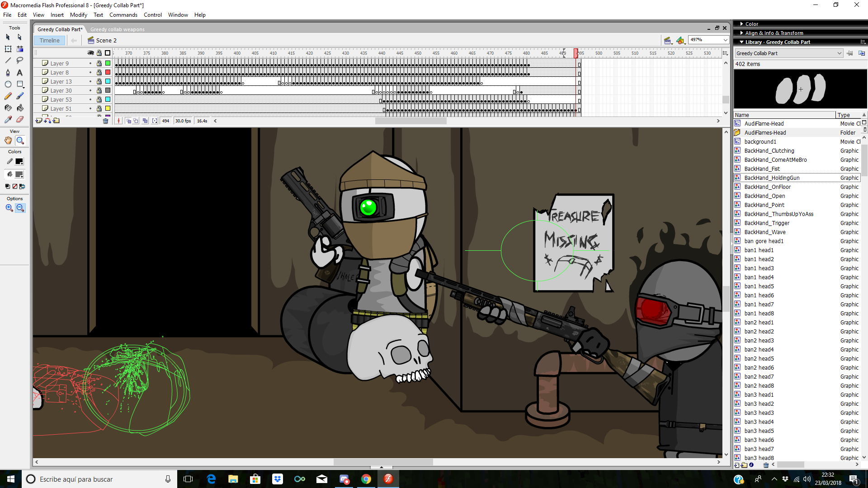Screen dimensions: 868x488
Task: Select the Free Transform tool
Action: tap(7, 47)
